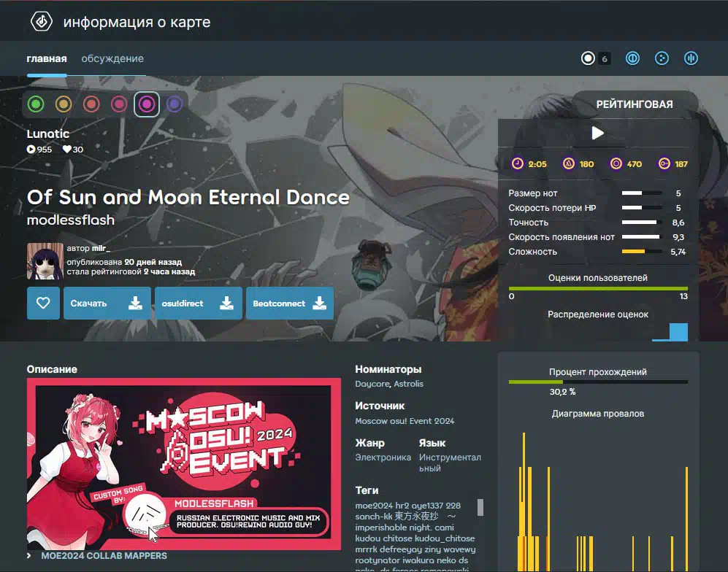Switch to the osu!catch ruleset icon
This screenshot has width=728, height=572.
pyautogui.click(x=662, y=58)
